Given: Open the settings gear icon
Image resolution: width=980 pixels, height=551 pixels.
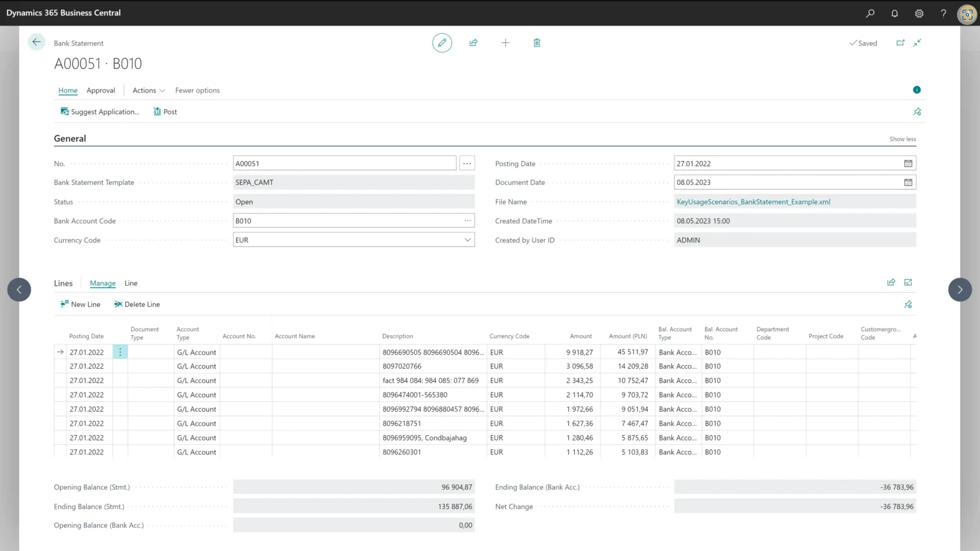Looking at the screenshot, I should (x=919, y=13).
